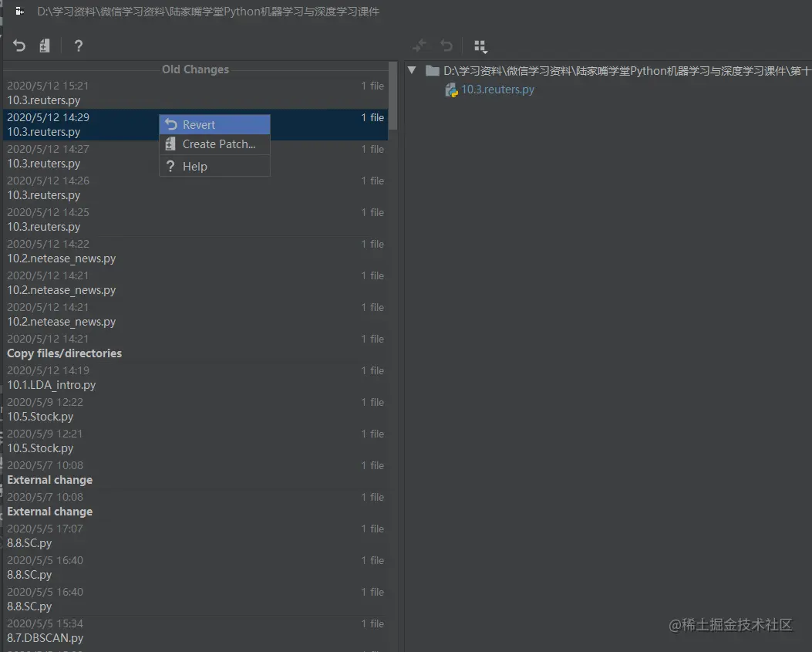Select the 2020/5/12 14:22 10.2.netease_news.py revision
The image size is (812, 652).
196,251
